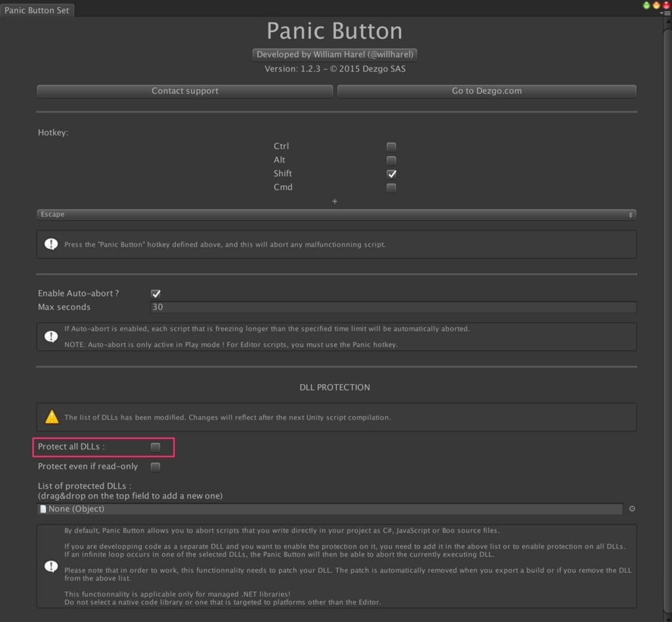Click Developed by William Harel link button
The image size is (672, 622).
[x=335, y=54]
